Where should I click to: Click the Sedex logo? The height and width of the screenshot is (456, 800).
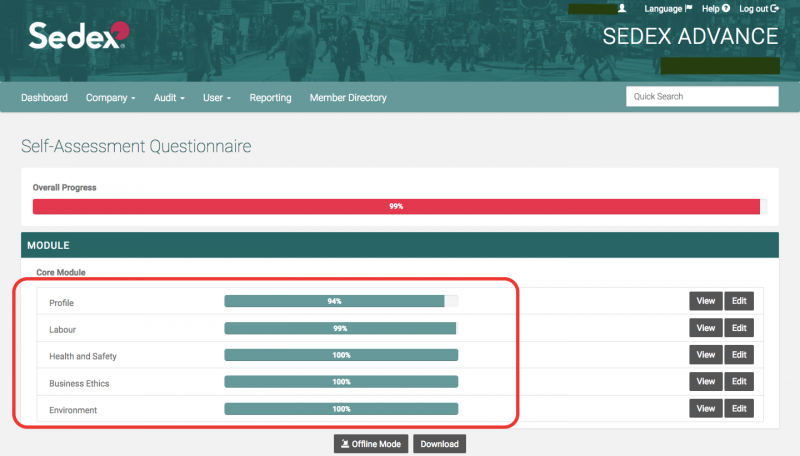[x=78, y=36]
